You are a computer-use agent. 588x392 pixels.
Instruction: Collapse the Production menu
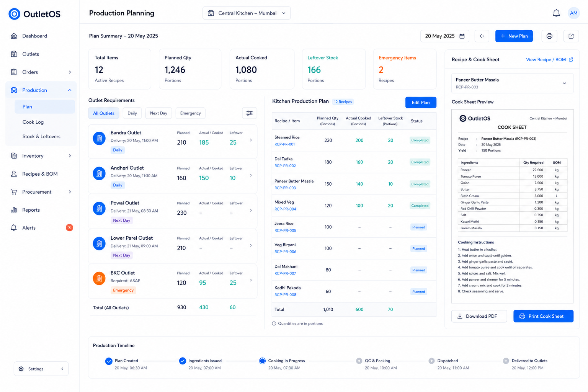click(x=70, y=90)
